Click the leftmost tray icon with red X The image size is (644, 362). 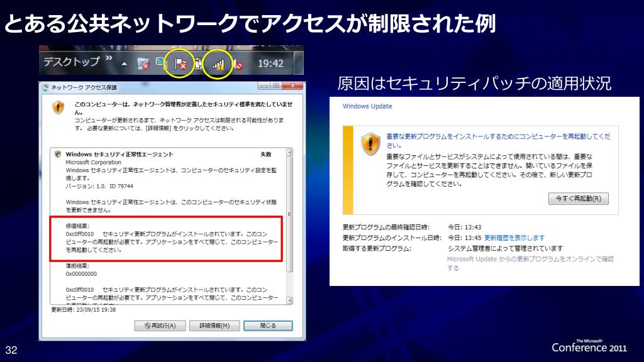[143, 63]
